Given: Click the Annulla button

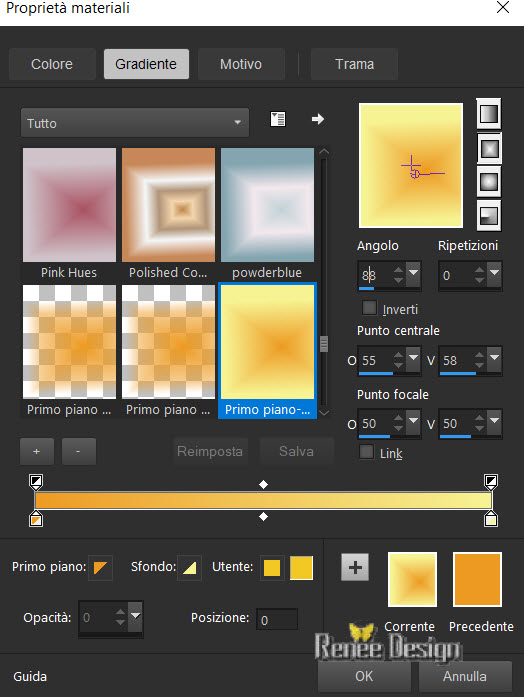Looking at the screenshot, I should pyautogui.click(x=465, y=676).
